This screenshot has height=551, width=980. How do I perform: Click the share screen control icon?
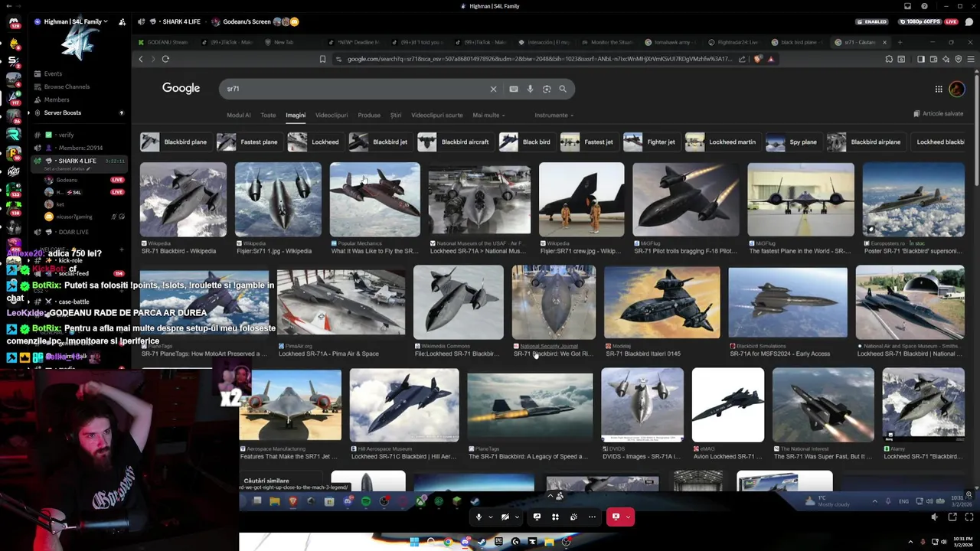(x=537, y=517)
